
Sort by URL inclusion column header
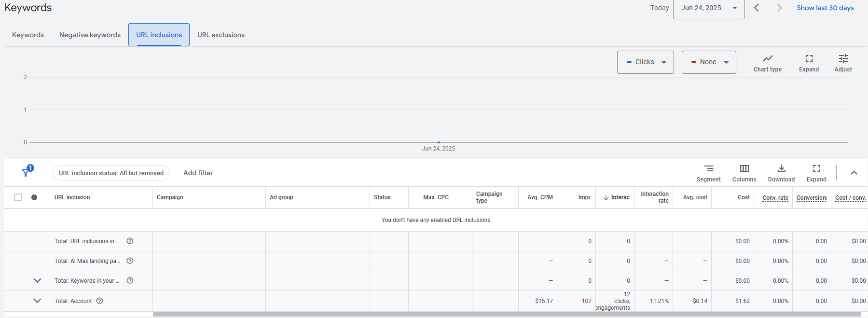click(x=72, y=197)
